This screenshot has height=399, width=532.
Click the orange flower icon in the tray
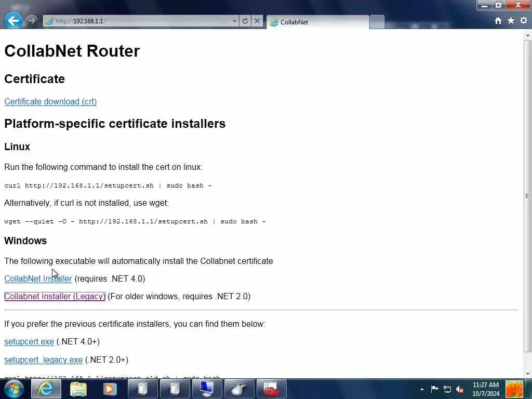coord(514,389)
